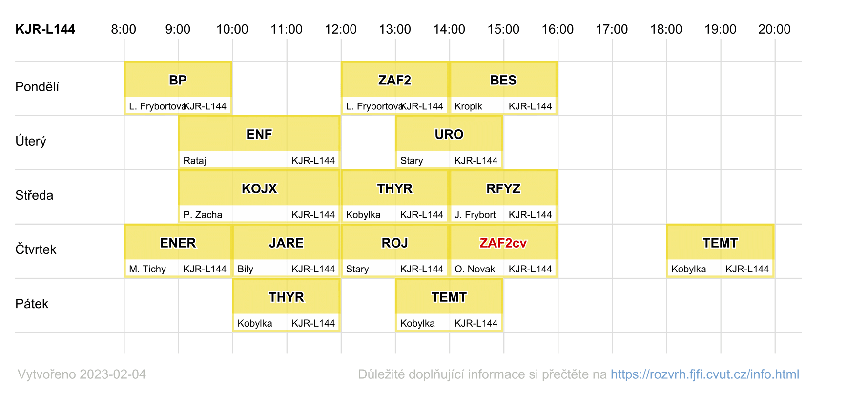
Task: Click the KJR-L144 room title
Action: point(45,29)
